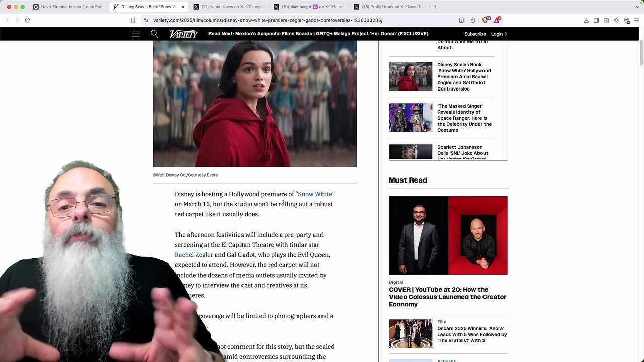
Task: Open 'Scarlett Johansson Calls SNL Joke' headline
Action: (x=462, y=153)
